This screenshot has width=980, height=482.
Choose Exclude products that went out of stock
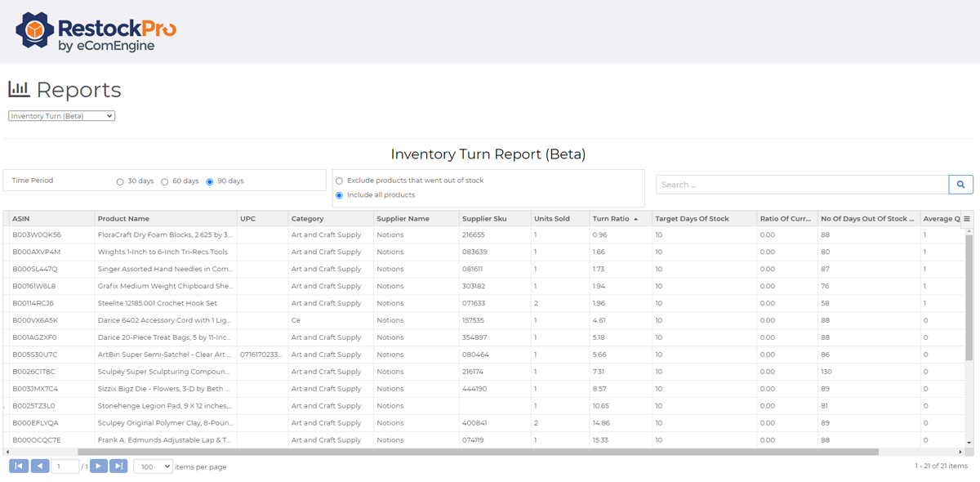[339, 181]
